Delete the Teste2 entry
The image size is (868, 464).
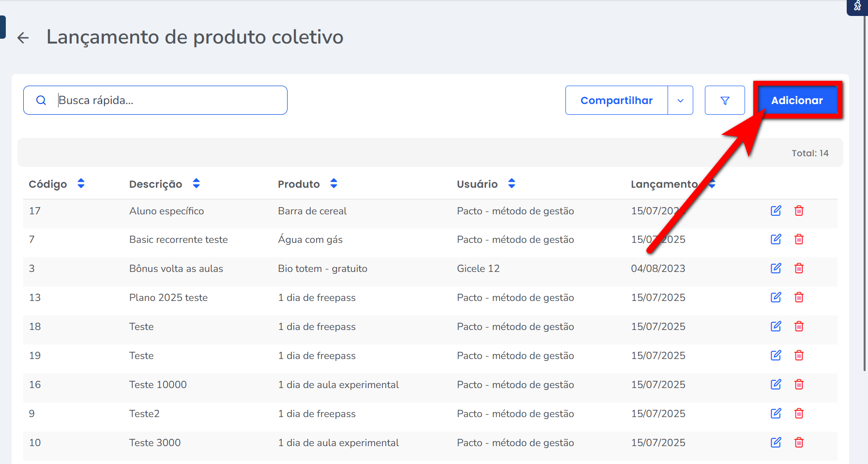click(x=799, y=414)
